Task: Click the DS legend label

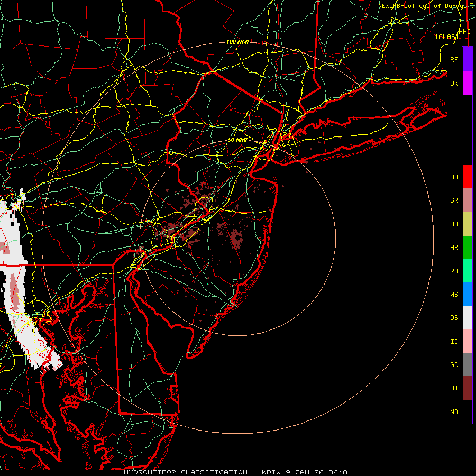Action: click(x=454, y=318)
